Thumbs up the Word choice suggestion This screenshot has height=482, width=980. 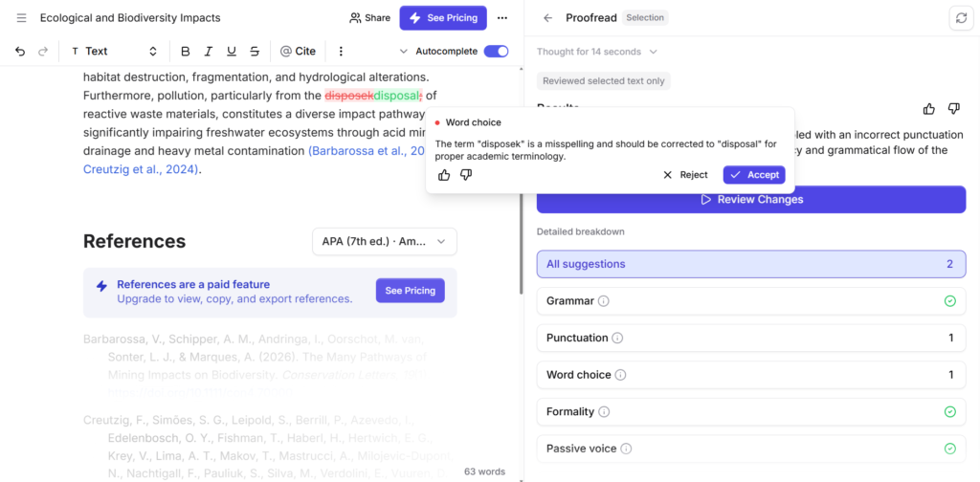tap(444, 175)
